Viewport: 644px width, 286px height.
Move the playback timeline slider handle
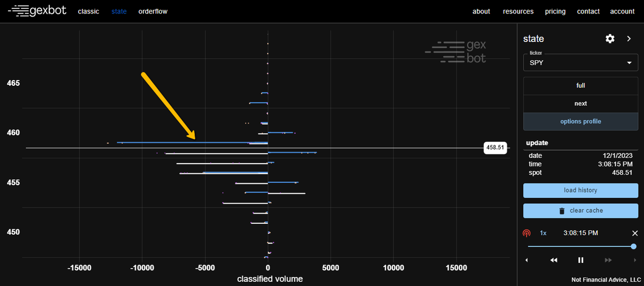coord(634,246)
